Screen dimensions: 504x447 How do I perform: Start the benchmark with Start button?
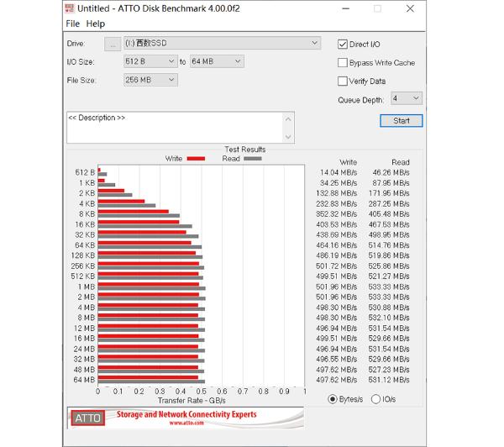402,121
